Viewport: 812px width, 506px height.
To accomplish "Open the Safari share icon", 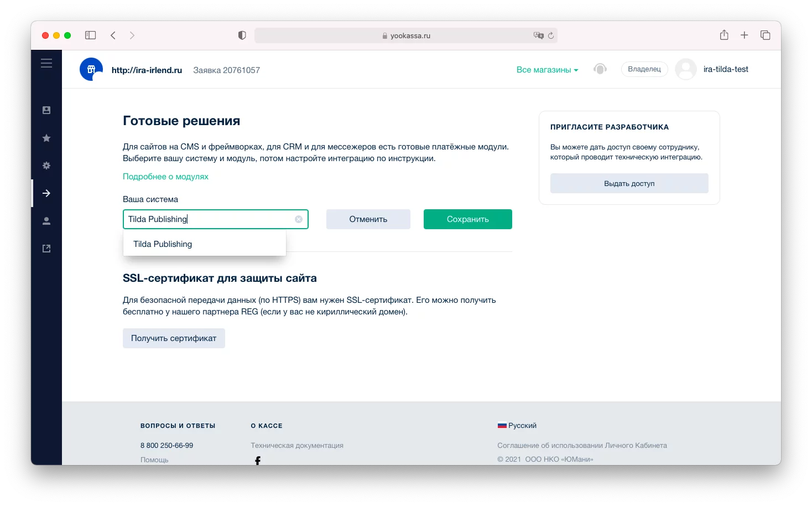I will click(x=724, y=35).
